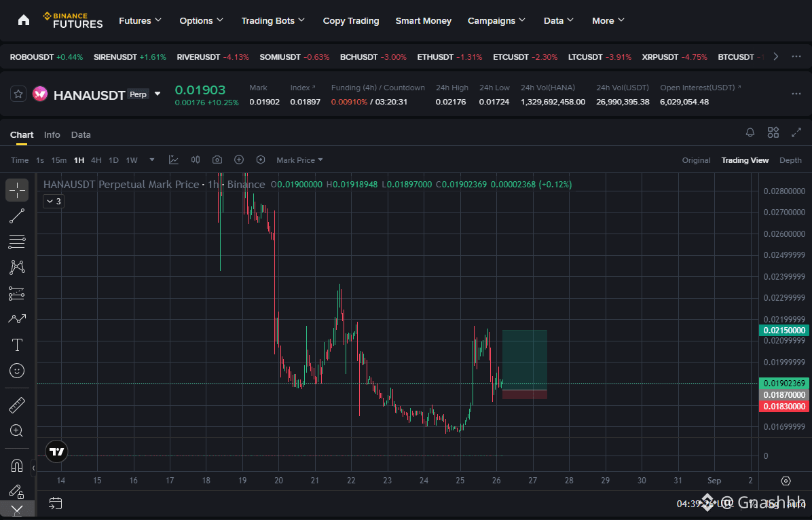This screenshot has width=812, height=520.
Task: Open the HANAUSDT symbol selector arrow
Action: pyautogui.click(x=158, y=94)
